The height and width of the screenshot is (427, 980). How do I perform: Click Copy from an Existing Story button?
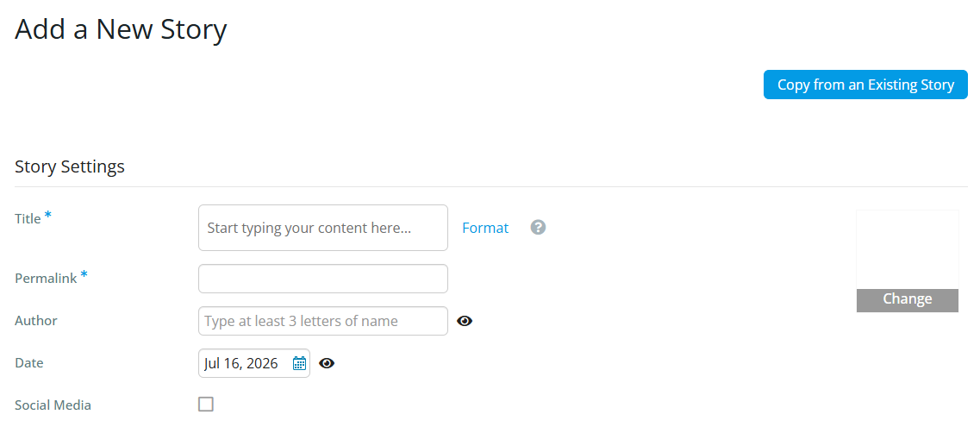tap(865, 85)
